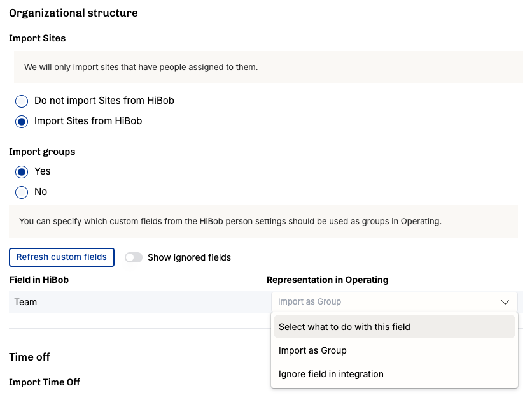Click "Representation in Operating" column header
The height and width of the screenshot is (395, 532).
[327, 280]
